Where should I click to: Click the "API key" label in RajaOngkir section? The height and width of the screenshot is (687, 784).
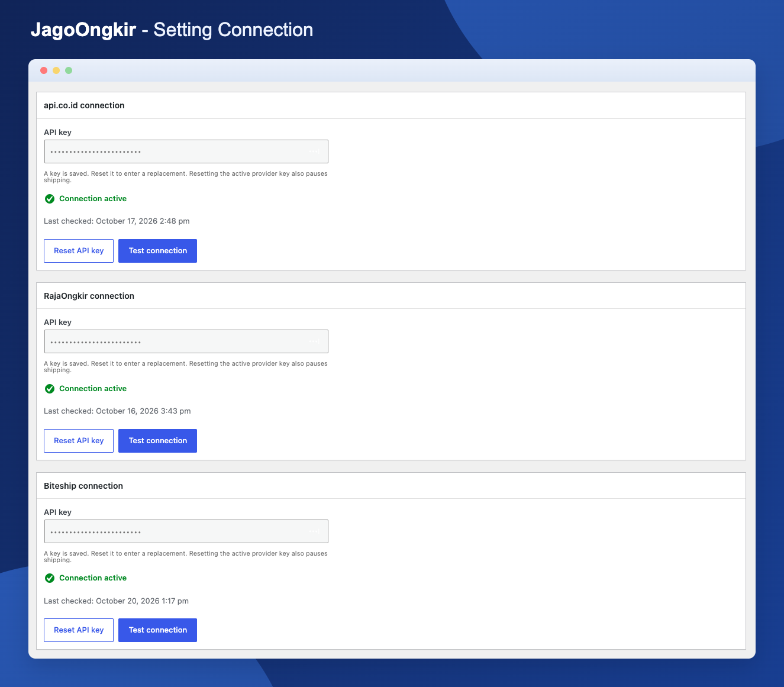pos(57,322)
